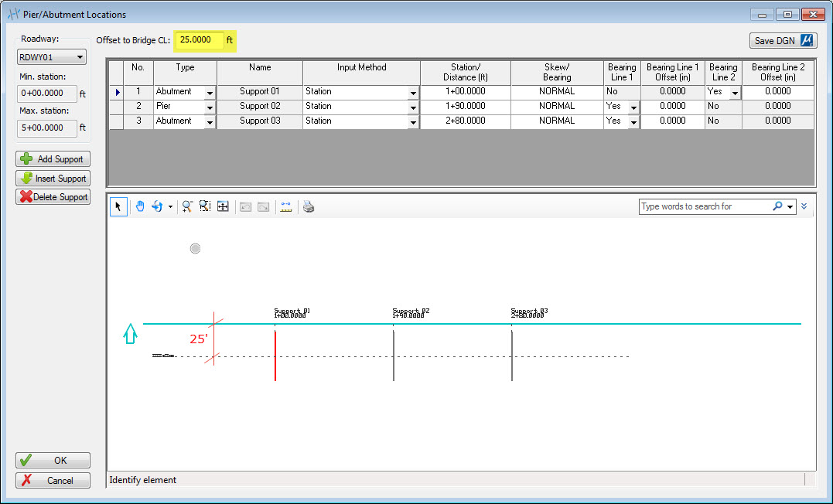Click Skew/Bearing NORMAL cell for Support 03
This screenshot has height=504, width=833.
[x=557, y=121]
